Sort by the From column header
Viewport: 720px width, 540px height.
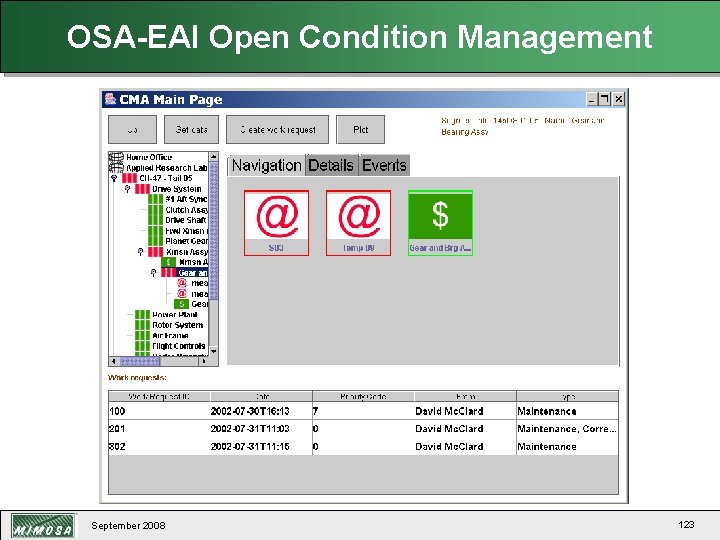pyautogui.click(x=465, y=396)
